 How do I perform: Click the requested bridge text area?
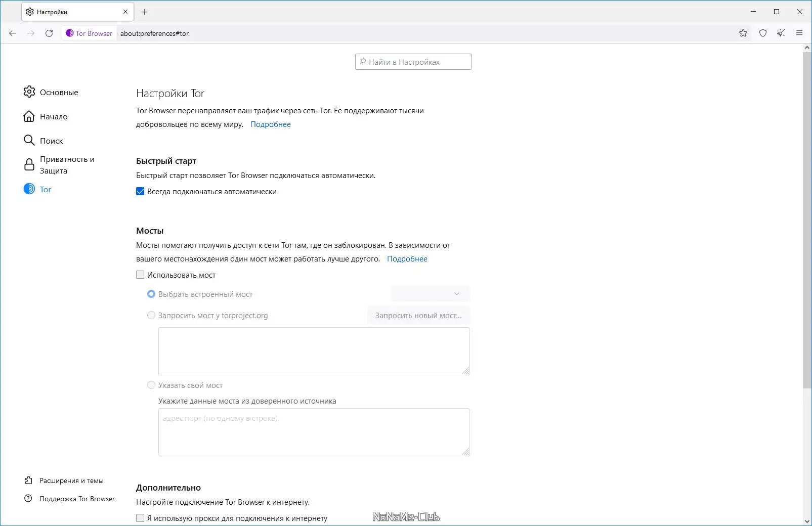(314, 351)
